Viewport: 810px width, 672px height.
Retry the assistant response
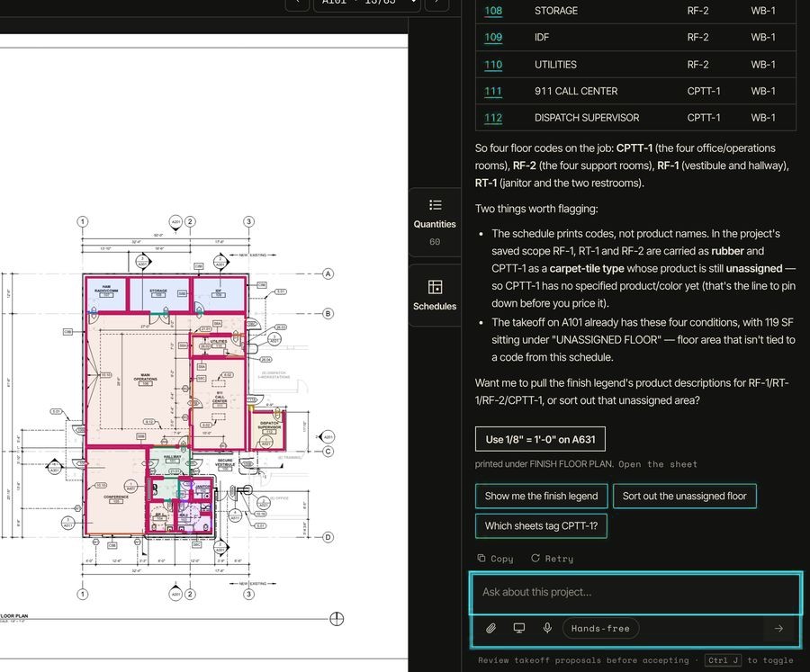[x=553, y=559]
